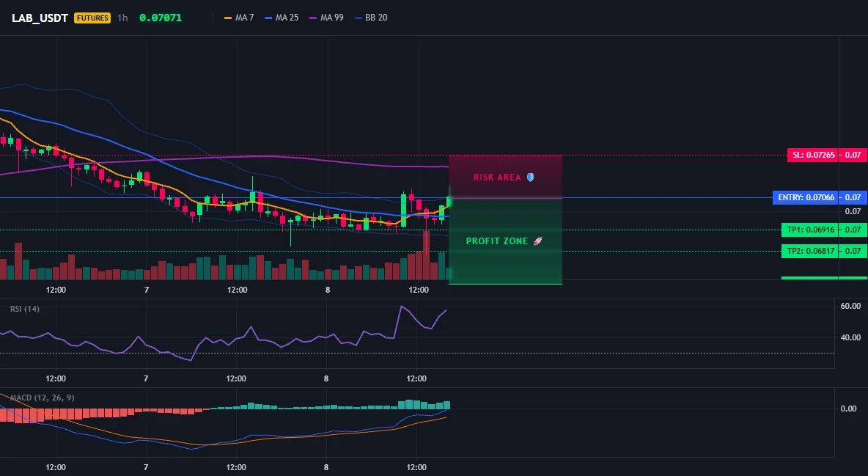
Task: Click the 0.00 value on MACD axis
Action: (x=849, y=409)
